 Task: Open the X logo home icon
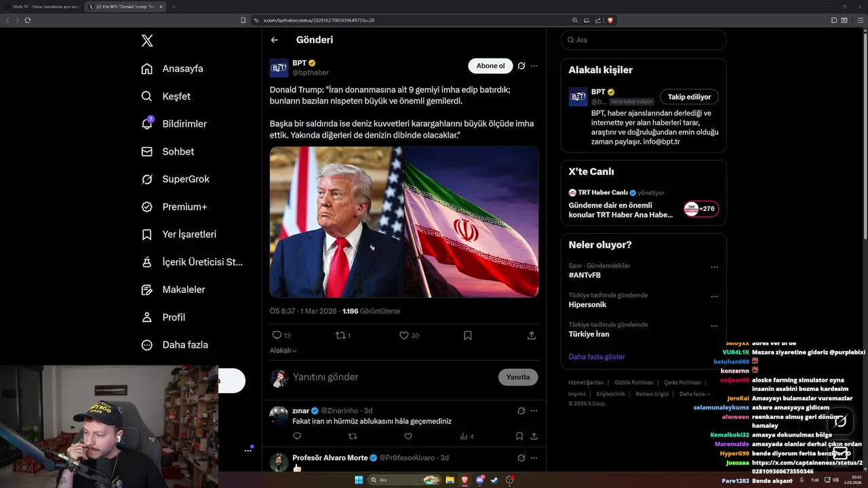pyautogui.click(x=147, y=41)
